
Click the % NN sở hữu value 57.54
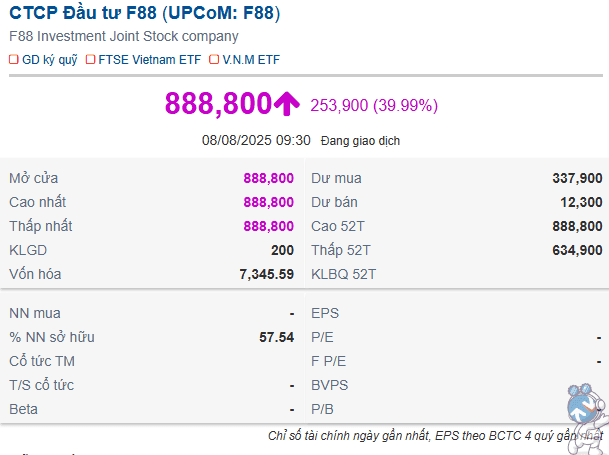[276, 337]
